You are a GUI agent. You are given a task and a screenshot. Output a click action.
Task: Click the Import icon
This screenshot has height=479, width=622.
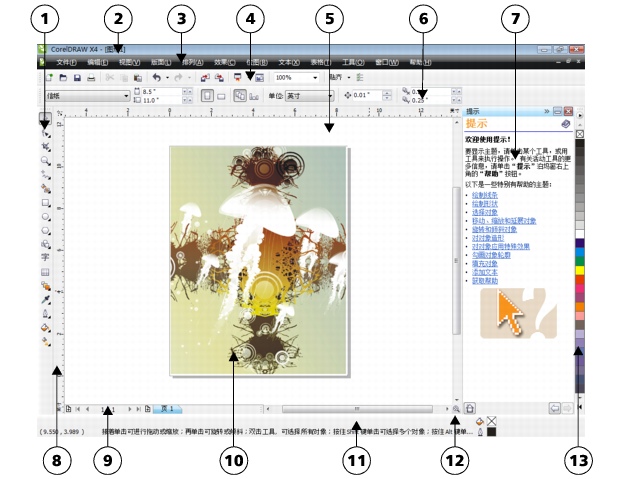(x=205, y=78)
